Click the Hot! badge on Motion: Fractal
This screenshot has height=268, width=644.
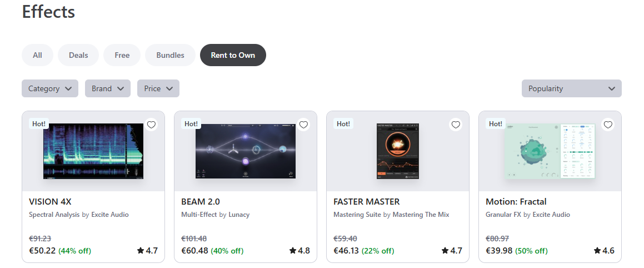coord(496,124)
